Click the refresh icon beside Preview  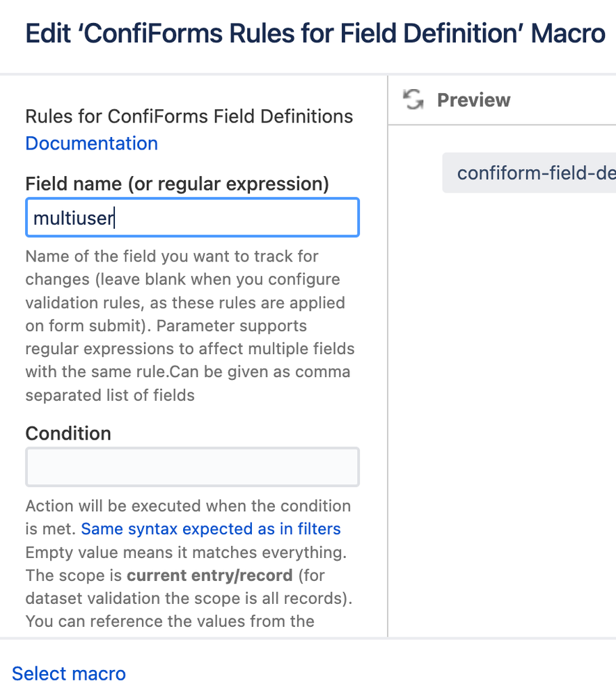click(x=413, y=100)
